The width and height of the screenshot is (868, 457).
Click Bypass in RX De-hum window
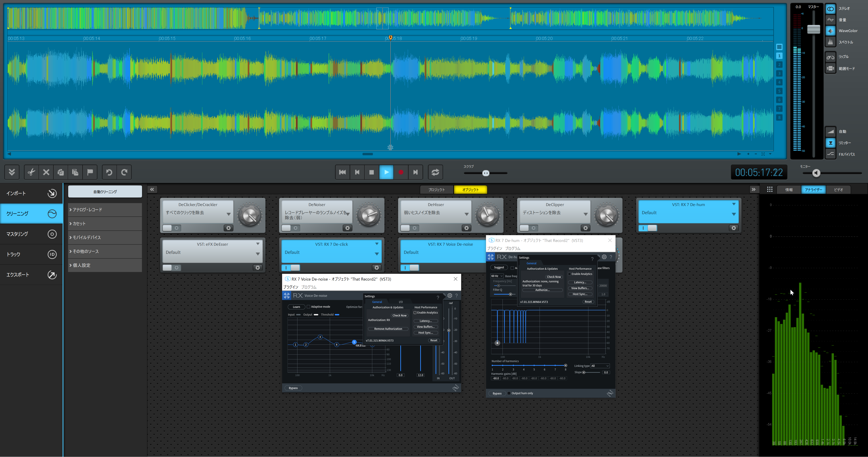(x=497, y=393)
